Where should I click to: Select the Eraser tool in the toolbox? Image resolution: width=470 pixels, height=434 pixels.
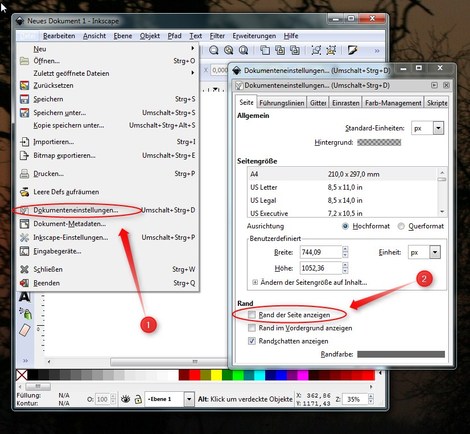click(x=25, y=330)
